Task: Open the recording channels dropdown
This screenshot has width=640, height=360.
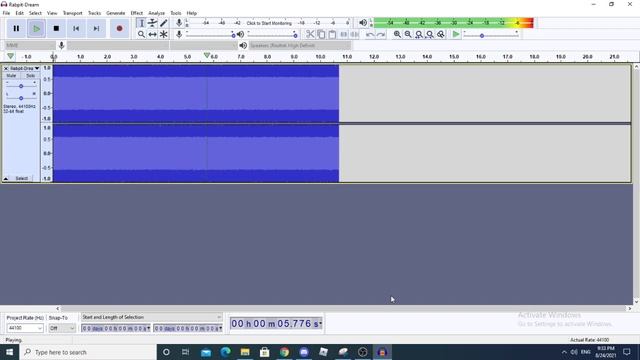Action: (x=204, y=45)
